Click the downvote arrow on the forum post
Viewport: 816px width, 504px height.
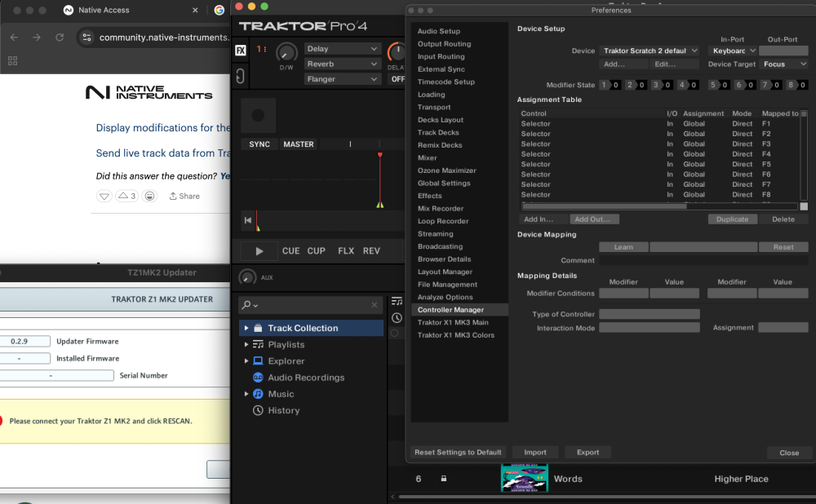[x=104, y=196]
